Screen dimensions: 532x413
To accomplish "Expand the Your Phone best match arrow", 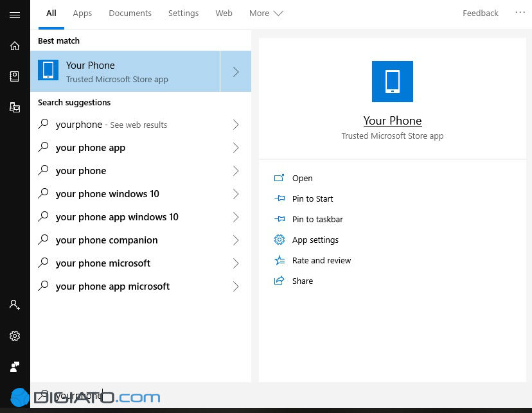I will click(236, 71).
